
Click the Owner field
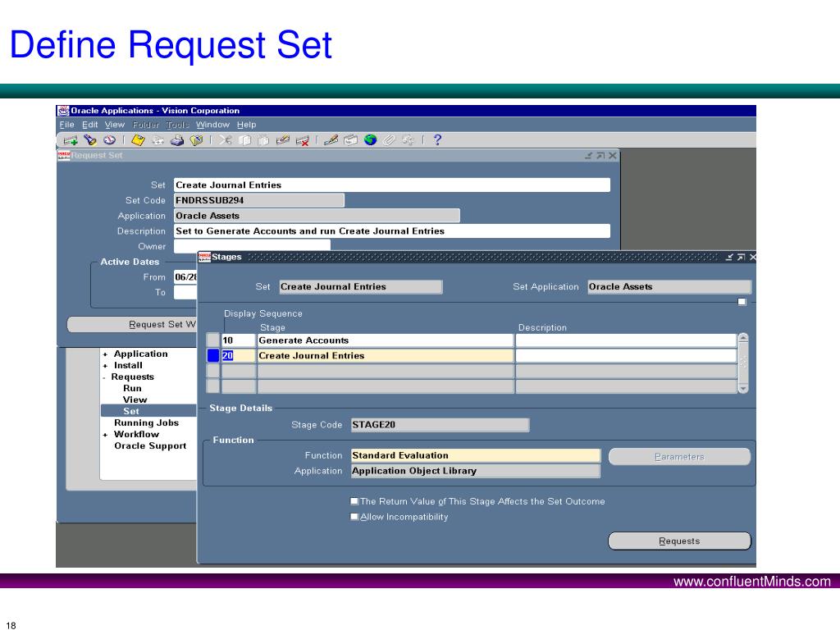pos(252,246)
